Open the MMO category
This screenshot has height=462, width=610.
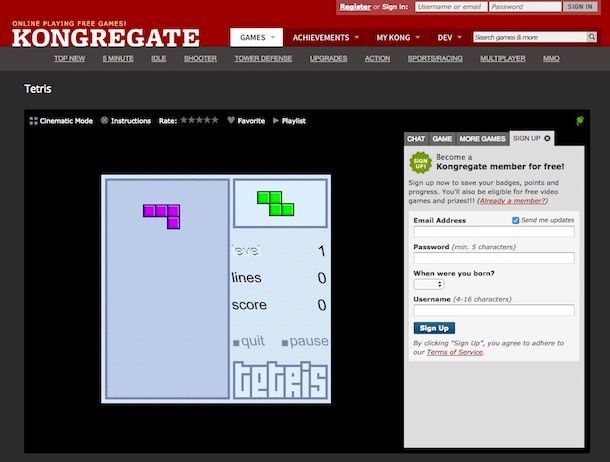coord(551,58)
